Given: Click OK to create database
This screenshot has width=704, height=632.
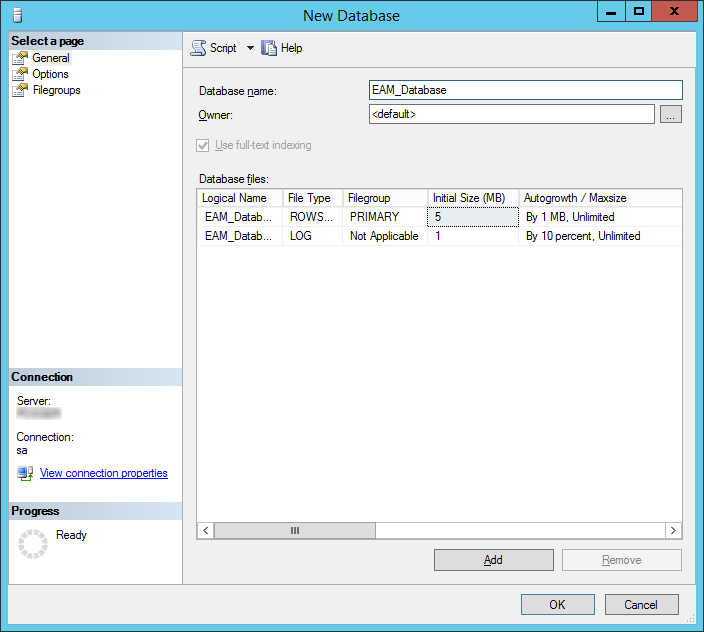Looking at the screenshot, I should (557, 604).
